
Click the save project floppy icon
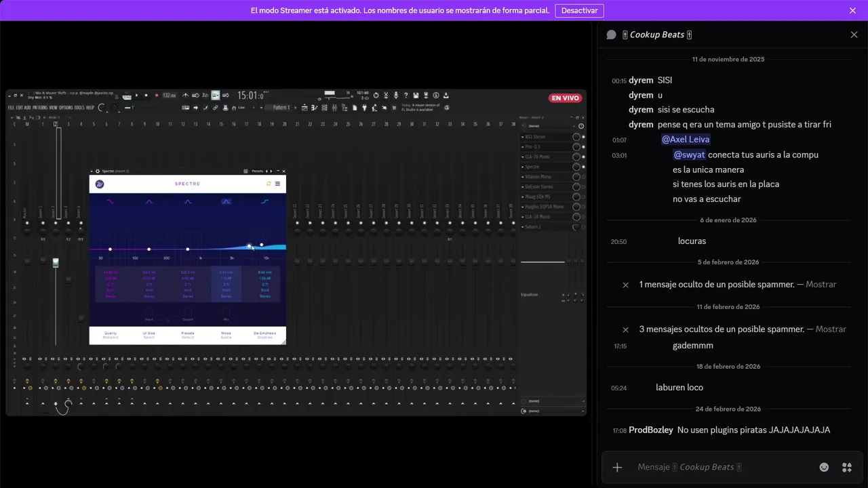tap(416, 96)
